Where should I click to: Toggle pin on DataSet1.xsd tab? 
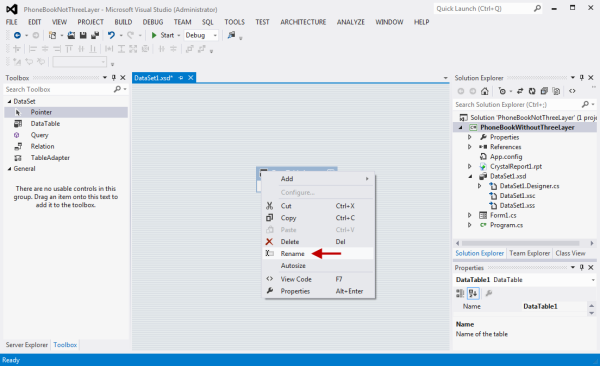181,78
